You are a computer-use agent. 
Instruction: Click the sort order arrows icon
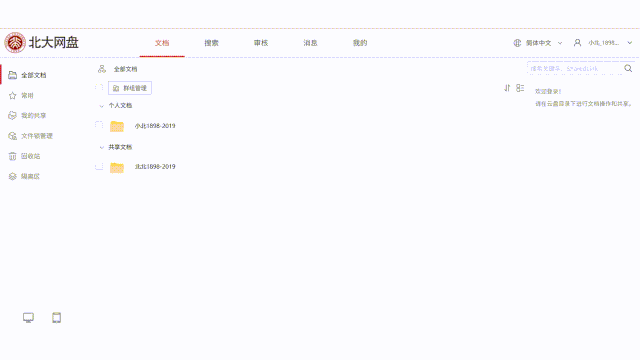click(x=507, y=88)
